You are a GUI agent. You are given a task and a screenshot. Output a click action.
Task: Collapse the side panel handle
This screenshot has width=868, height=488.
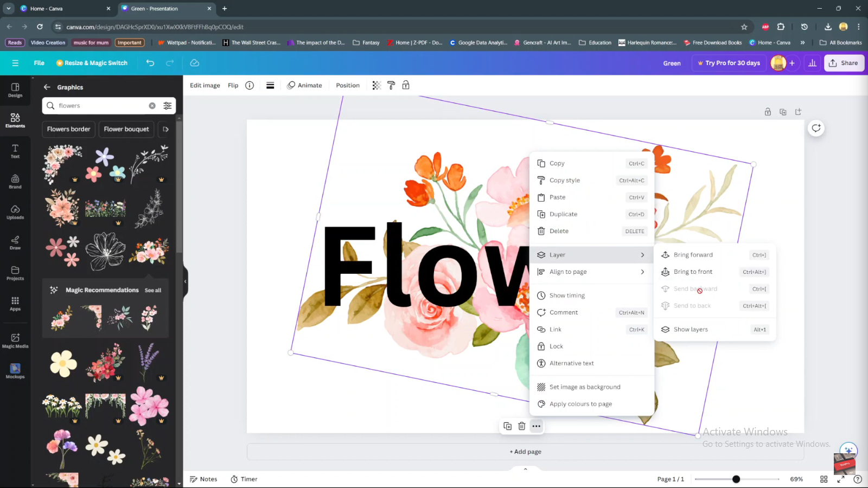pos(185,281)
